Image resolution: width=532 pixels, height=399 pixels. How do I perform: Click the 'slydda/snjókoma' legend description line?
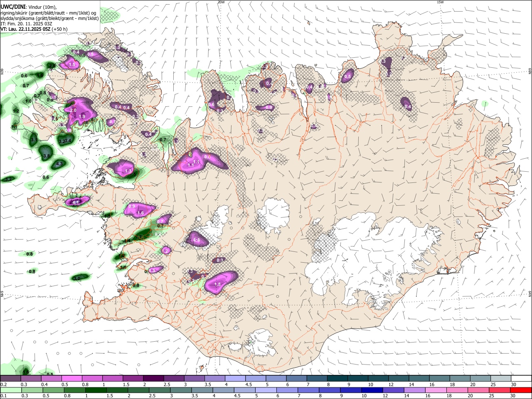click(x=49, y=18)
